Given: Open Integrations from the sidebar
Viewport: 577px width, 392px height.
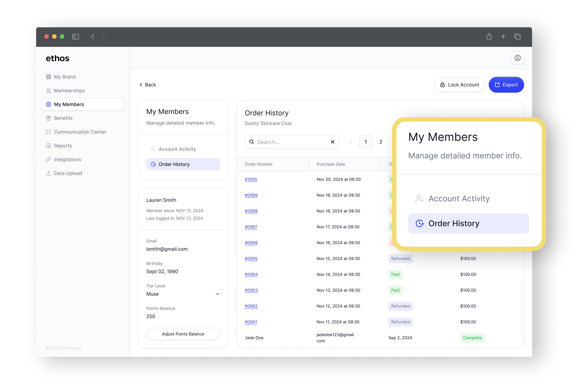Looking at the screenshot, I should (x=67, y=159).
